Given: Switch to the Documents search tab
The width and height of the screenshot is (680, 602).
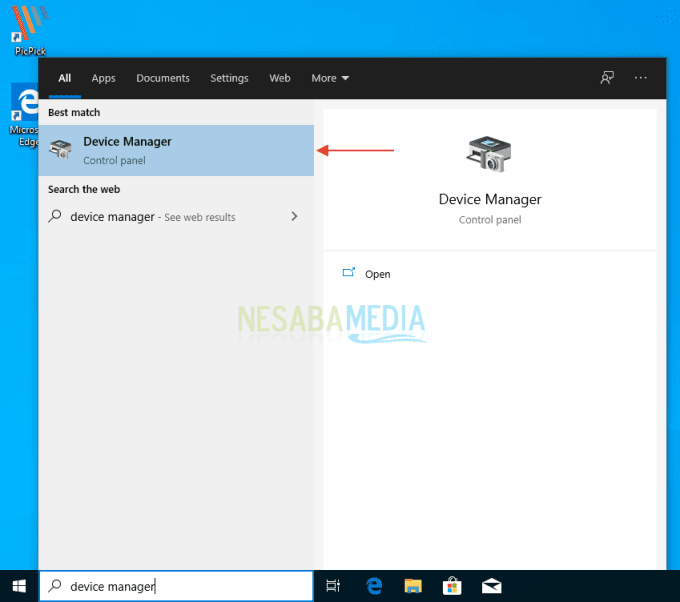Looking at the screenshot, I should click(x=163, y=78).
